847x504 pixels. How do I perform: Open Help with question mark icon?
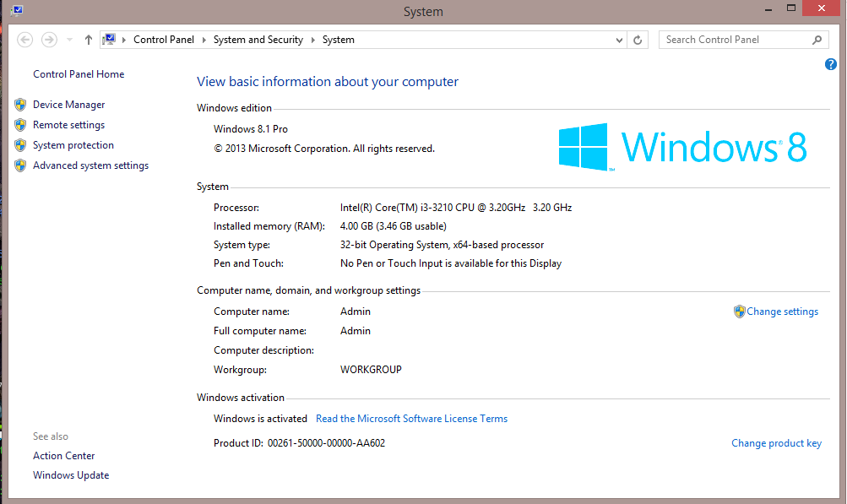831,64
